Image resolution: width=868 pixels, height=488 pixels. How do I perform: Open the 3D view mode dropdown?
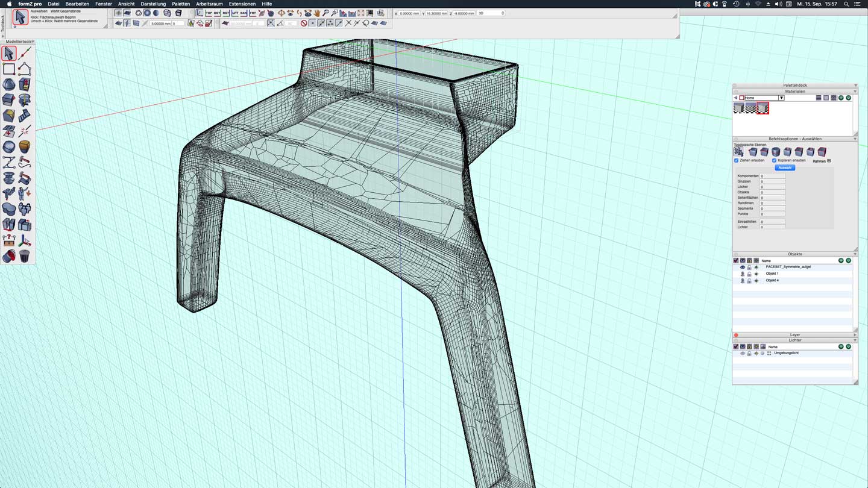491,13
